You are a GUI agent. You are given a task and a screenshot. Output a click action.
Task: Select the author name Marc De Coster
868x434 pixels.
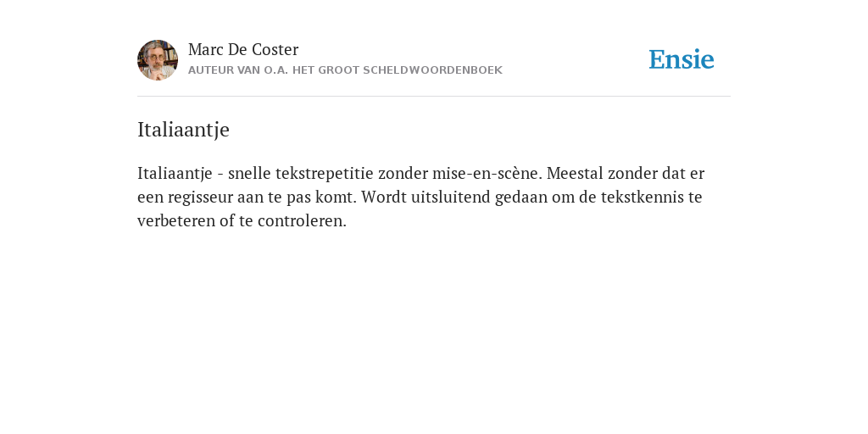coord(243,49)
